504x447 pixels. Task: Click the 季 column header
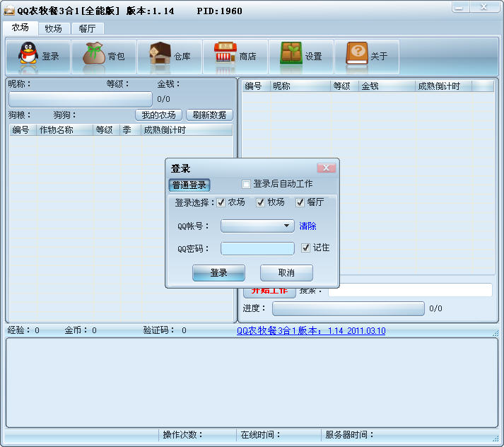[130, 130]
